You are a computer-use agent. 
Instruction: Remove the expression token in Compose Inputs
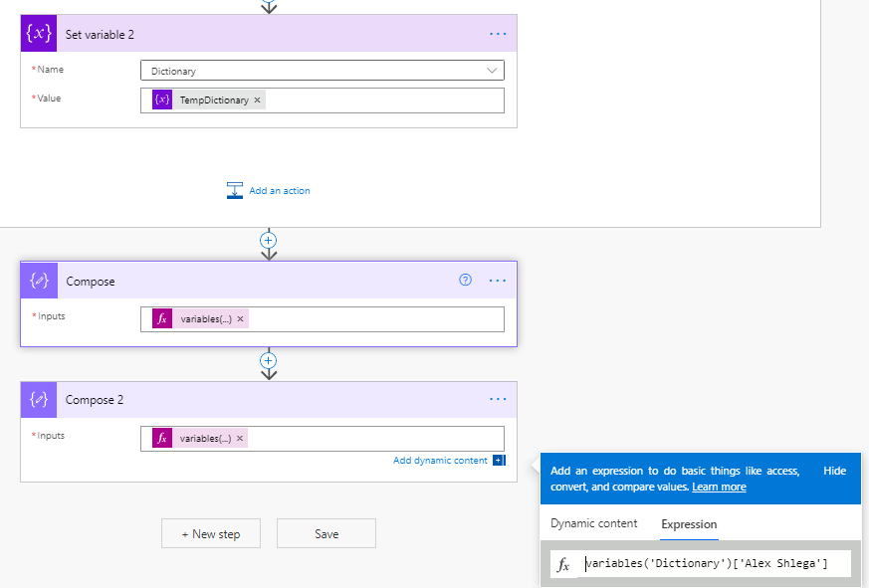pyautogui.click(x=240, y=319)
